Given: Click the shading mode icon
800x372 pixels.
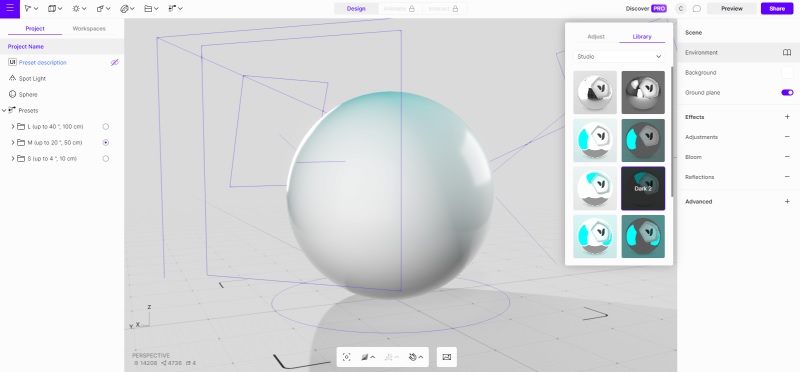Looking at the screenshot, I should (x=364, y=357).
